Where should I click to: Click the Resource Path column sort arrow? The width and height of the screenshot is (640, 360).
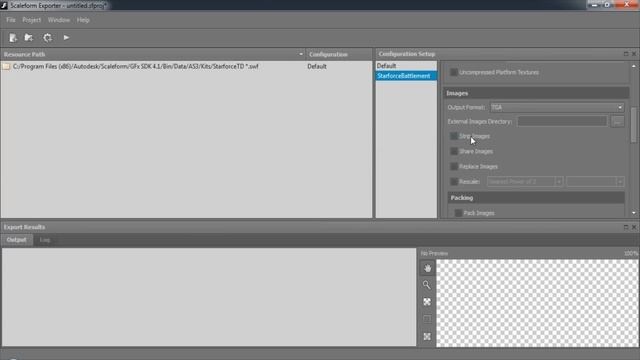pos(301,54)
